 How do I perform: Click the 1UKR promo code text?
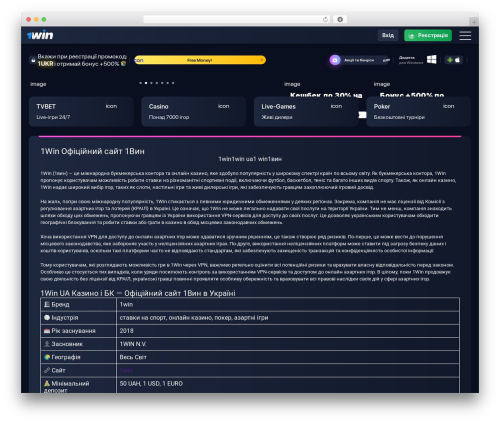(x=45, y=64)
